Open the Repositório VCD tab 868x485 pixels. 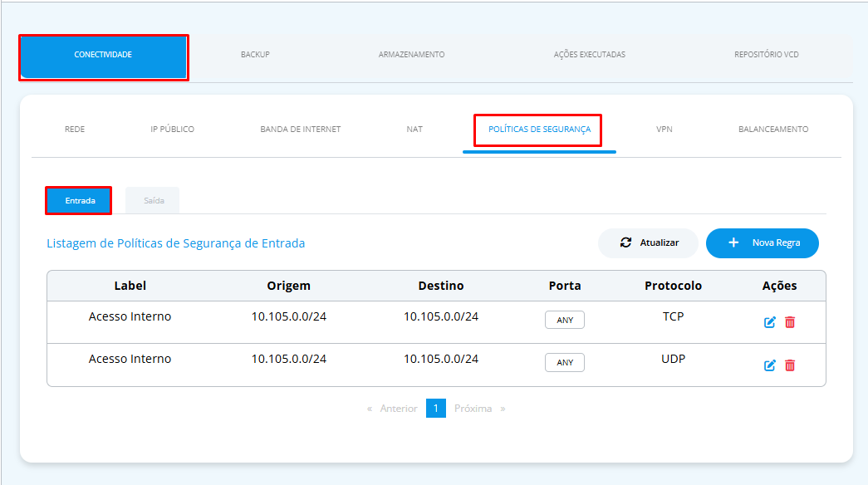(x=766, y=54)
